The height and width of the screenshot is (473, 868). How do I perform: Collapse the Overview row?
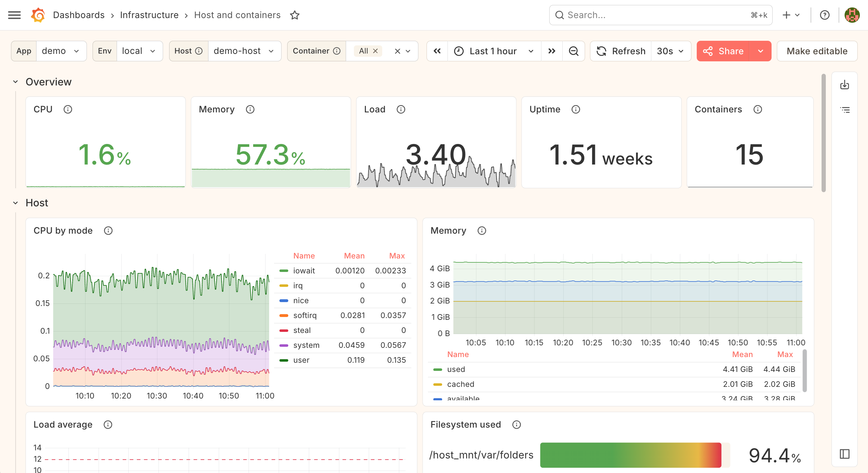coord(16,82)
